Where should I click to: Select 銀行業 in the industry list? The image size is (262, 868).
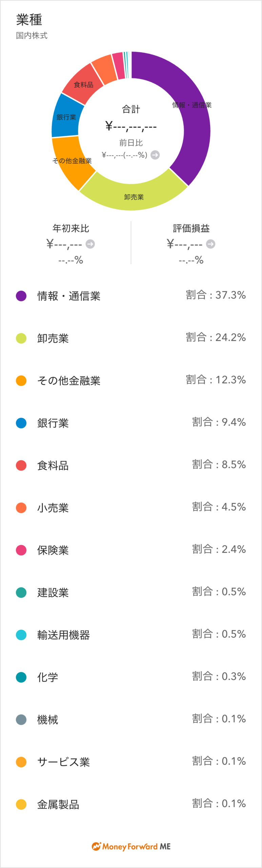53,423
